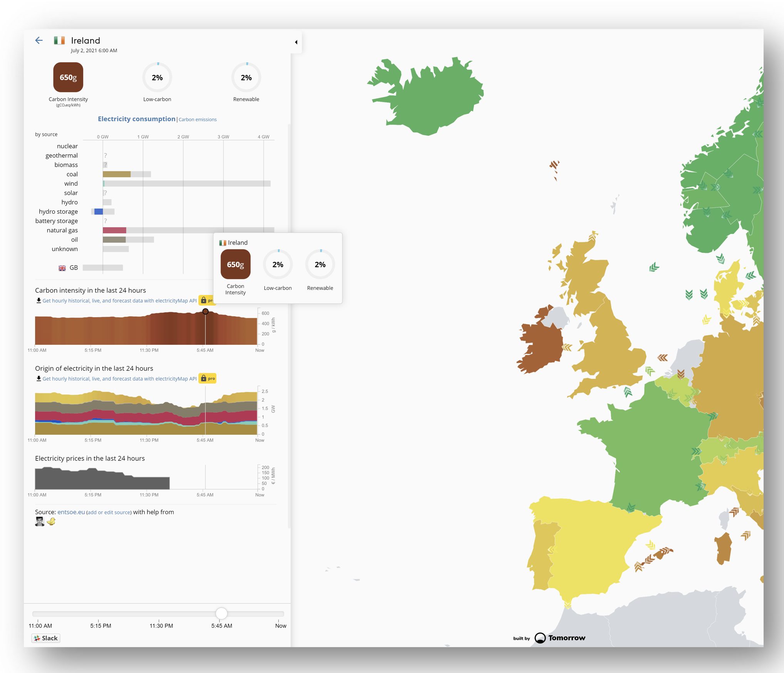Open the API link under Origin of electricity
784x673 pixels.
coord(119,379)
